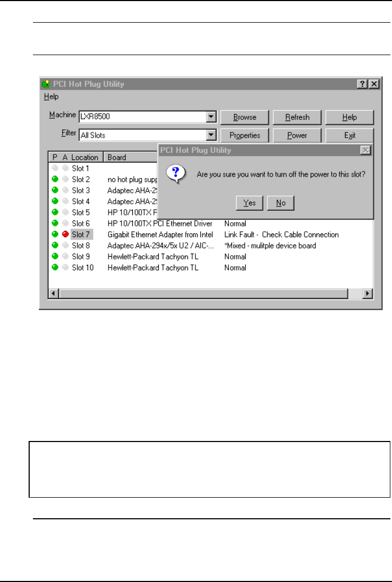Click green power LED for Slot 5
The height and width of the screenshot is (582, 392).
pyautogui.click(x=55, y=212)
